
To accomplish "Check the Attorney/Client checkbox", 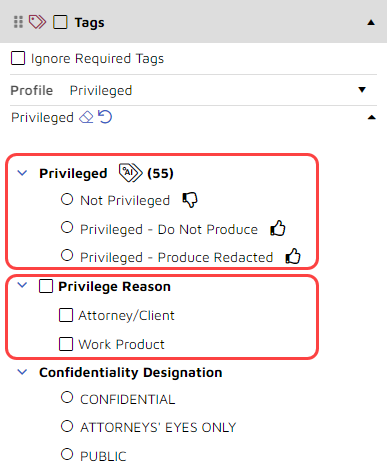I will tap(66, 315).
